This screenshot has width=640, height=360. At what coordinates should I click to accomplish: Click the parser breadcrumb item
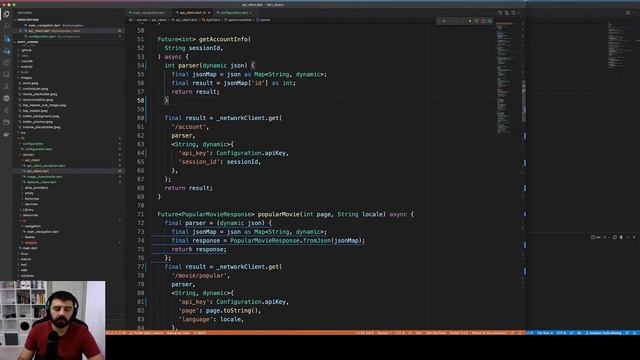coord(264,20)
